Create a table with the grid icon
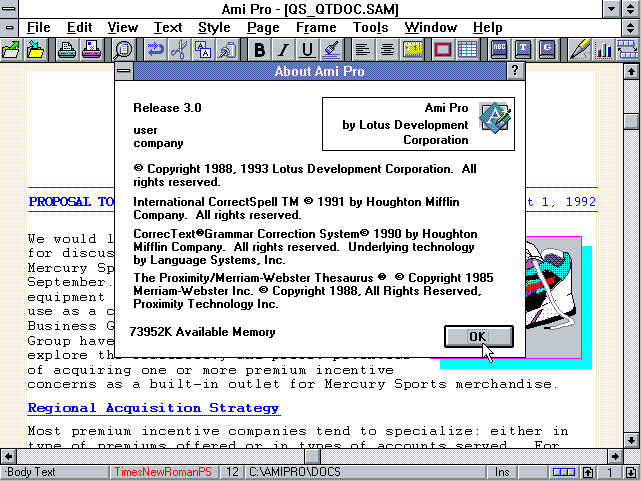The width and height of the screenshot is (641, 481). (467, 50)
